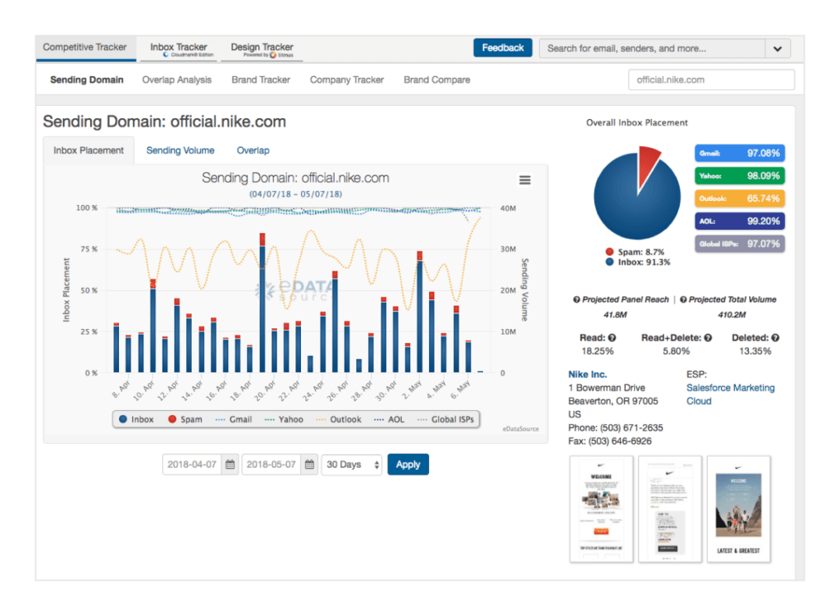
Task: Click the Gmail 97.08% color badge
Action: click(x=739, y=153)
